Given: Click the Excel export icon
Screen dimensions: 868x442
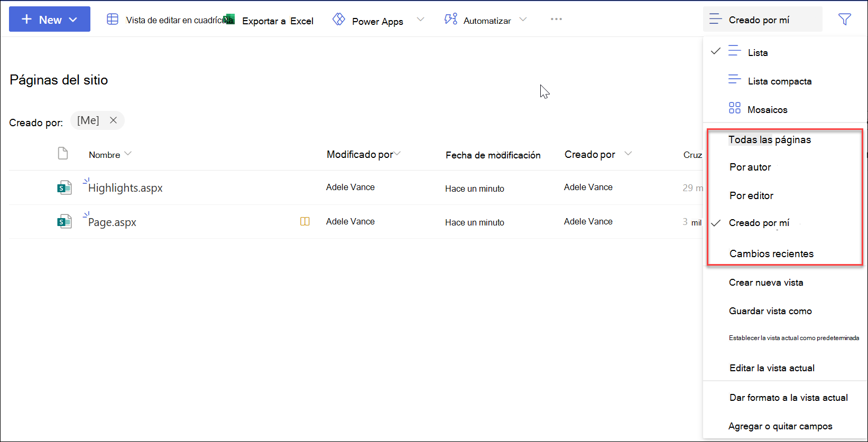Looking at the screenshot, I should 229,20.
